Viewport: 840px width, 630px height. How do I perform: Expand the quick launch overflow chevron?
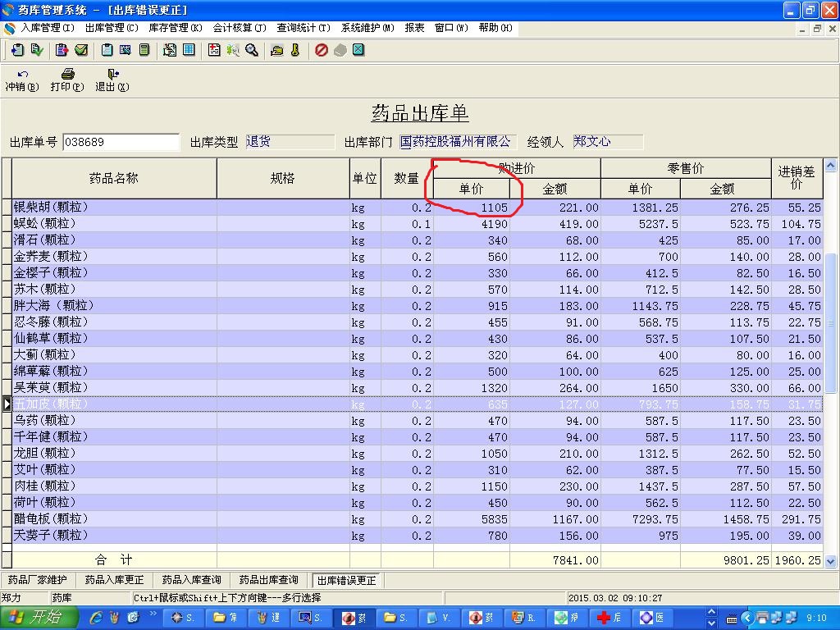(x=153, y=614)
